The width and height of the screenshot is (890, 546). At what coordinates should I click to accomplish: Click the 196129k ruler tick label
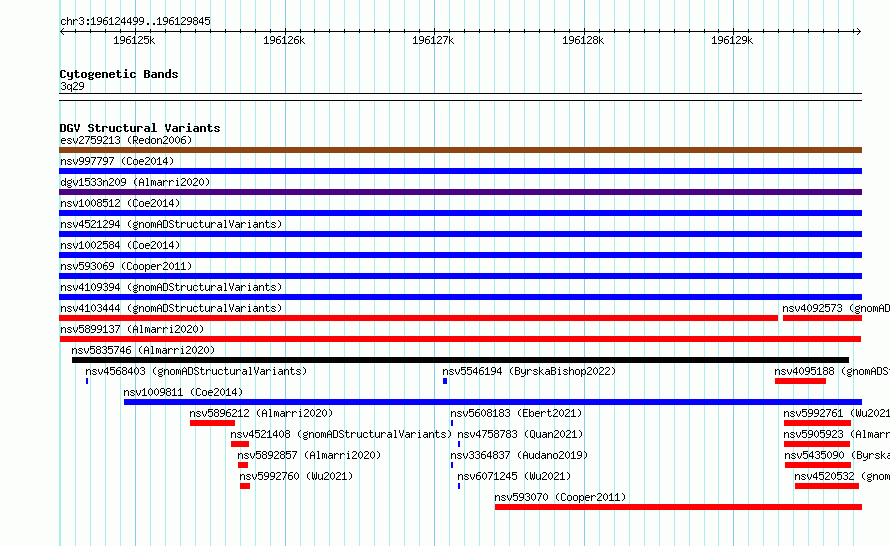732,40
